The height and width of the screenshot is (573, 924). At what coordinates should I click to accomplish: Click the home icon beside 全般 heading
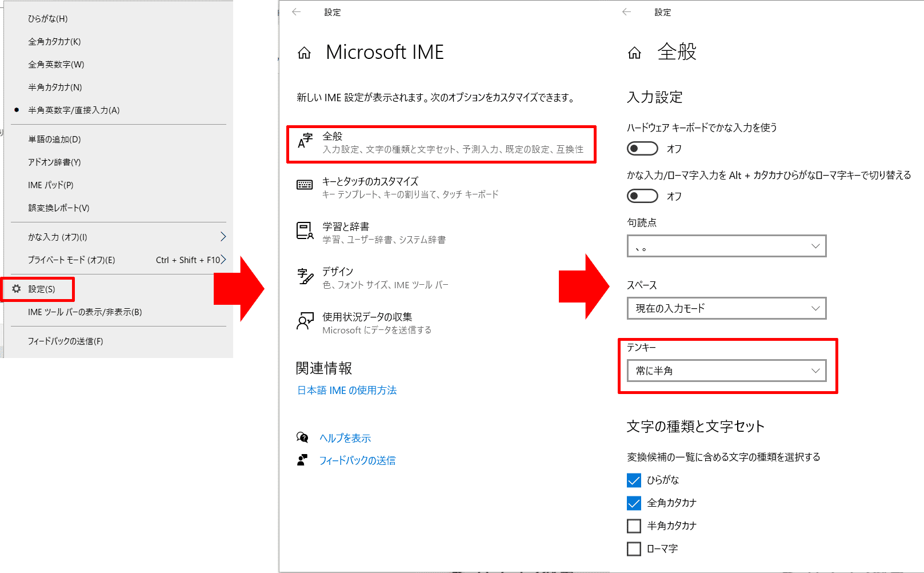click(x=634, y=53)
